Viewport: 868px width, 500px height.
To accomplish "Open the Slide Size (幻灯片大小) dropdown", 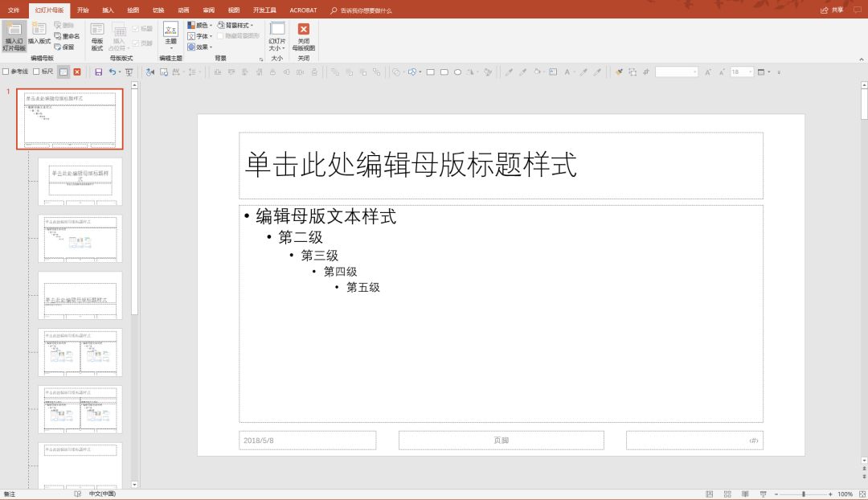I will click(x=276, y=35).
